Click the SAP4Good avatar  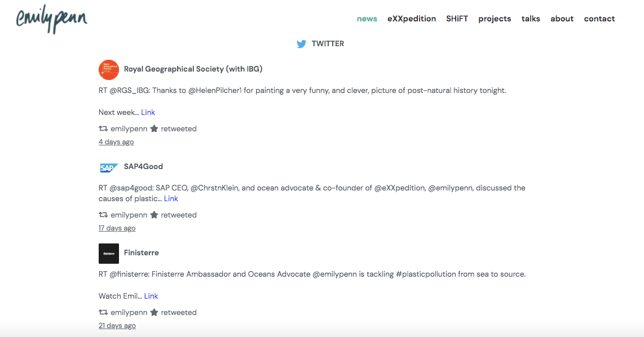[108, 167]
